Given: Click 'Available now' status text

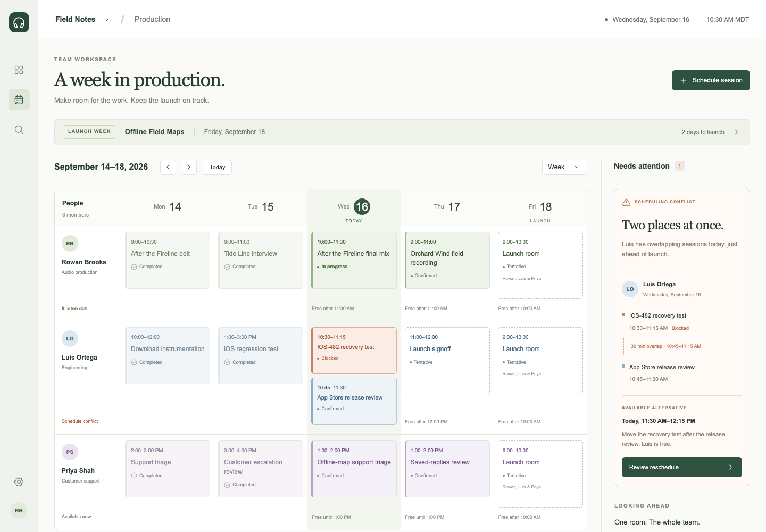Looking at the screenshot, I should [x=76, y=517].
